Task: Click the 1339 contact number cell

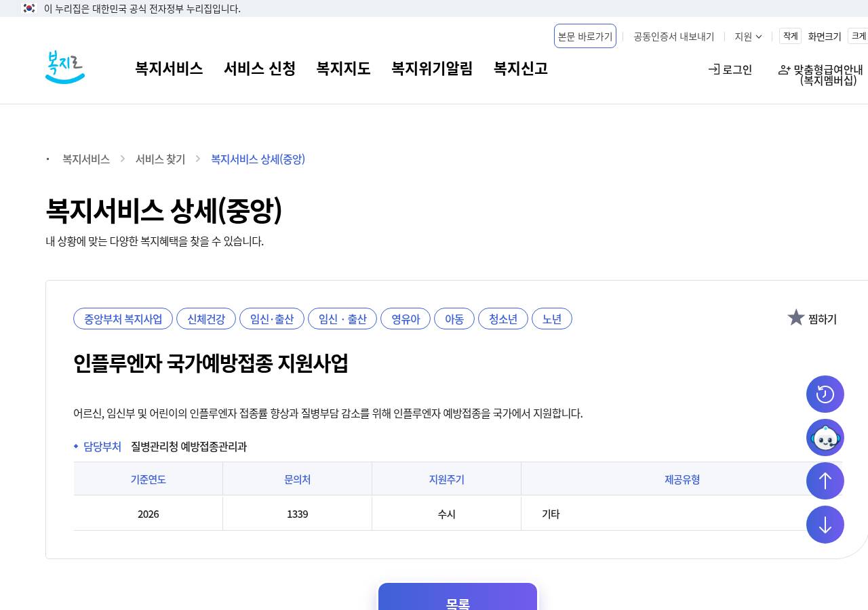Action: (298, 514)
